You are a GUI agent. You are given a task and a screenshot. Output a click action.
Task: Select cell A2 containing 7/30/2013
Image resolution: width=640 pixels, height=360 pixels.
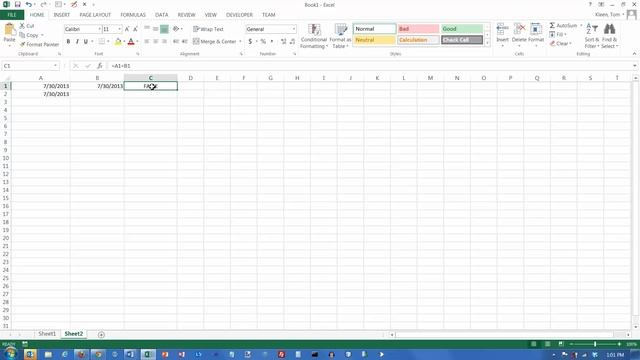(x=40, y=94)
